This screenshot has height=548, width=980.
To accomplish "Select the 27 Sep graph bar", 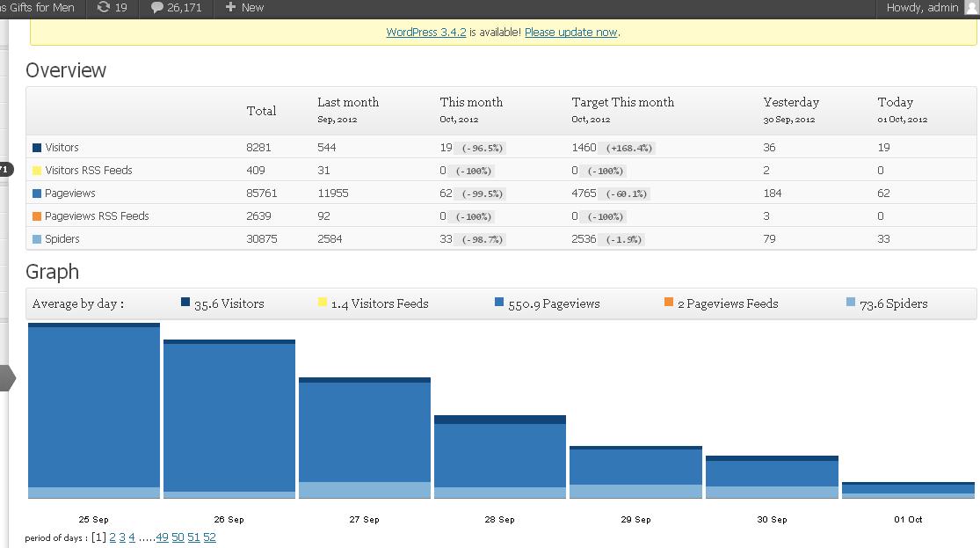I will (365, 438).
